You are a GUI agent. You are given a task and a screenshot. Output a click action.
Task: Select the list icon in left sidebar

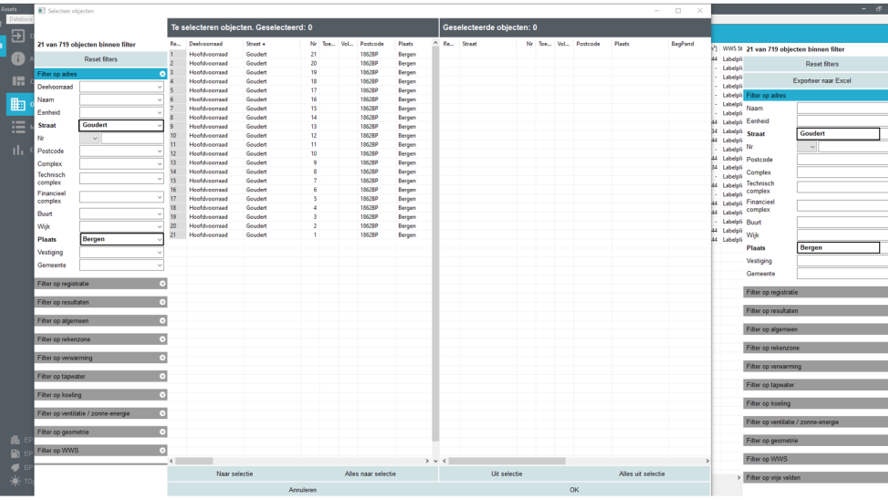pyautogui.click(x=18, y=127)
